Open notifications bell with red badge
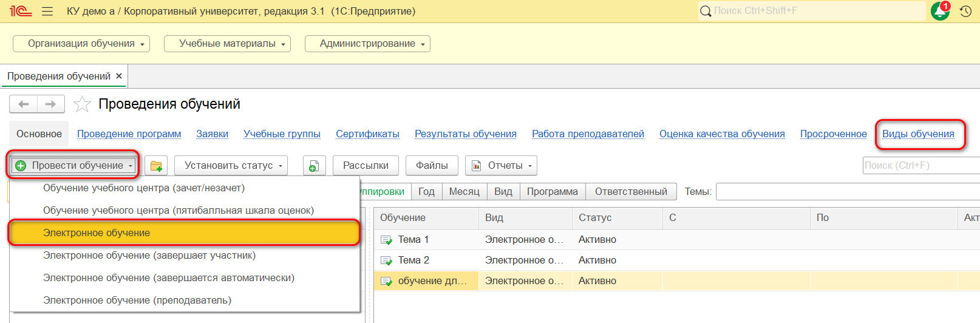 941,10
